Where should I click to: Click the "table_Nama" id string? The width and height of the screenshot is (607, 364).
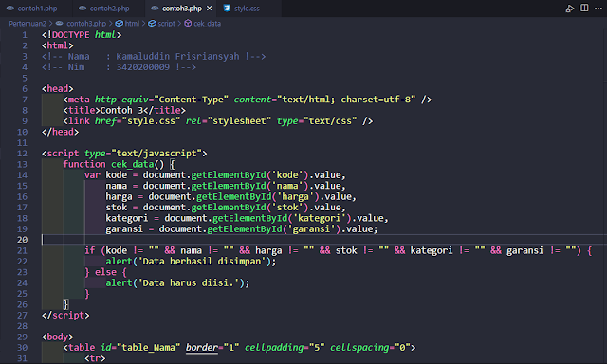click(148, 348)
